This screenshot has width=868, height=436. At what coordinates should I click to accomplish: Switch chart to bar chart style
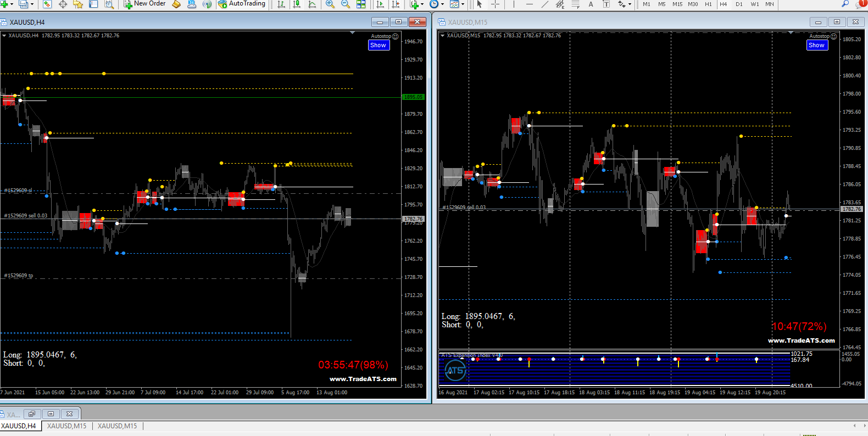point(281,4)
